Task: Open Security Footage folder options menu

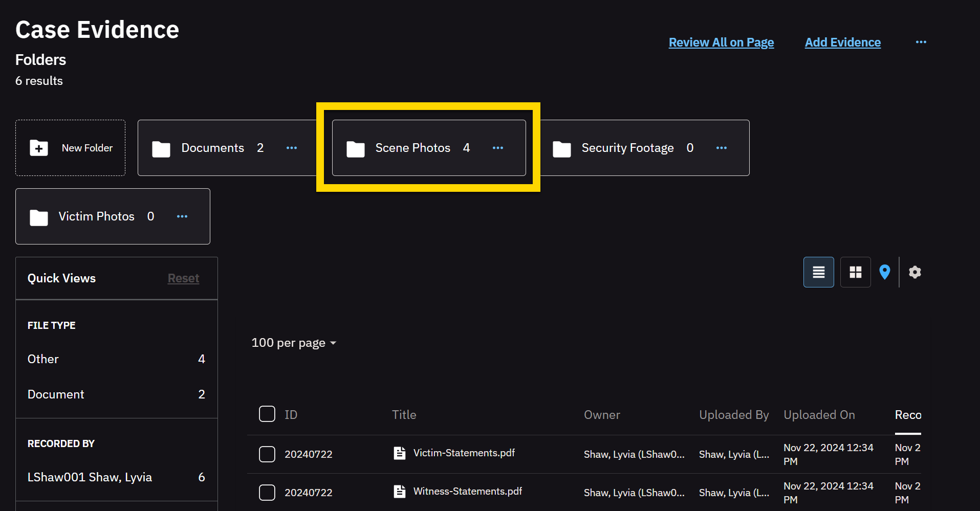Action: [722, 148]
